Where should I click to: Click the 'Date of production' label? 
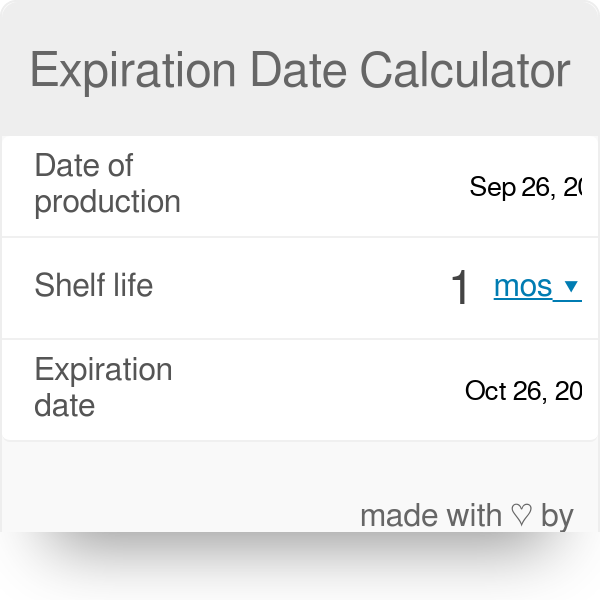point(107,184)
